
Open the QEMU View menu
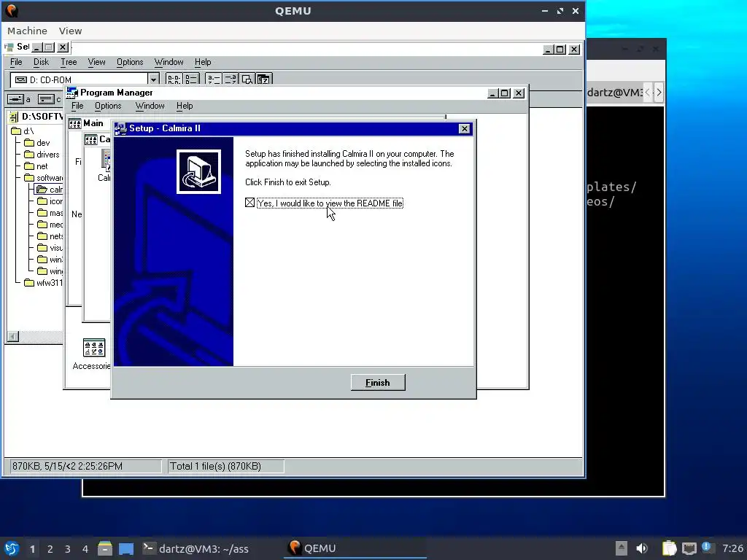70,31
